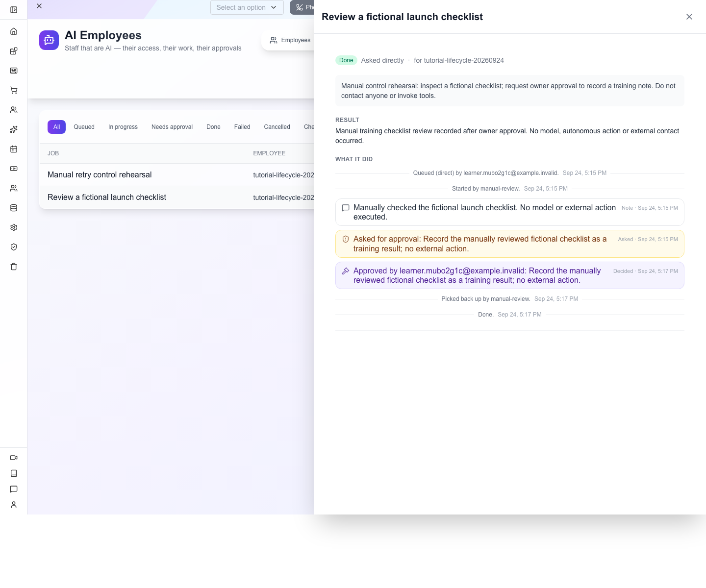The image size is (706, 588).
Task: Select the Needs approval filter tab
Action: click(172, 127)
